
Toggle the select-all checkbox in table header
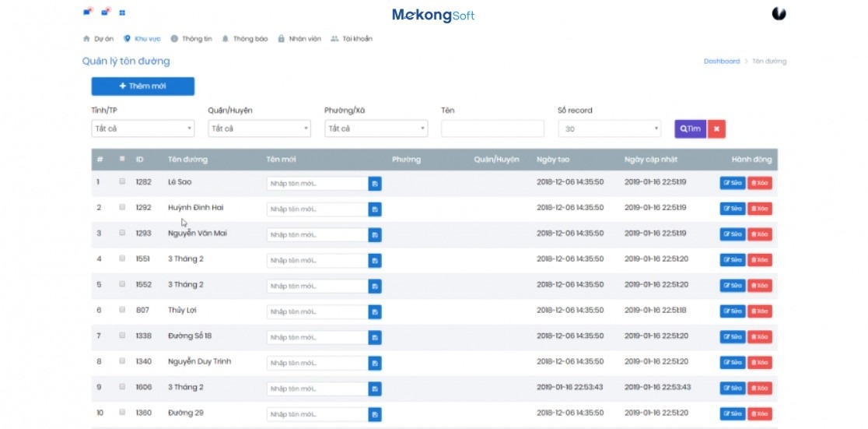(x=122, y=159)
